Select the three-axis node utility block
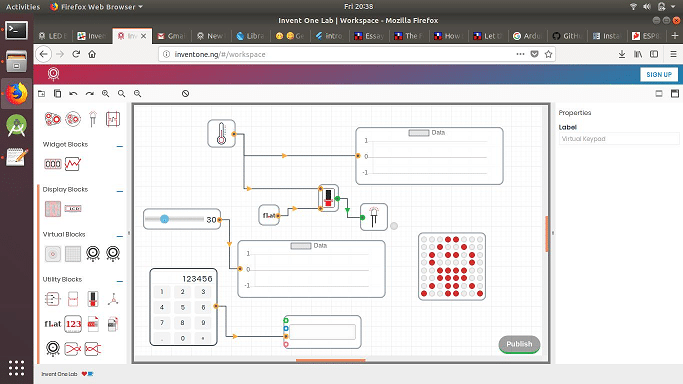This screenshot has height=384, width=683. [x=113, y=299]
